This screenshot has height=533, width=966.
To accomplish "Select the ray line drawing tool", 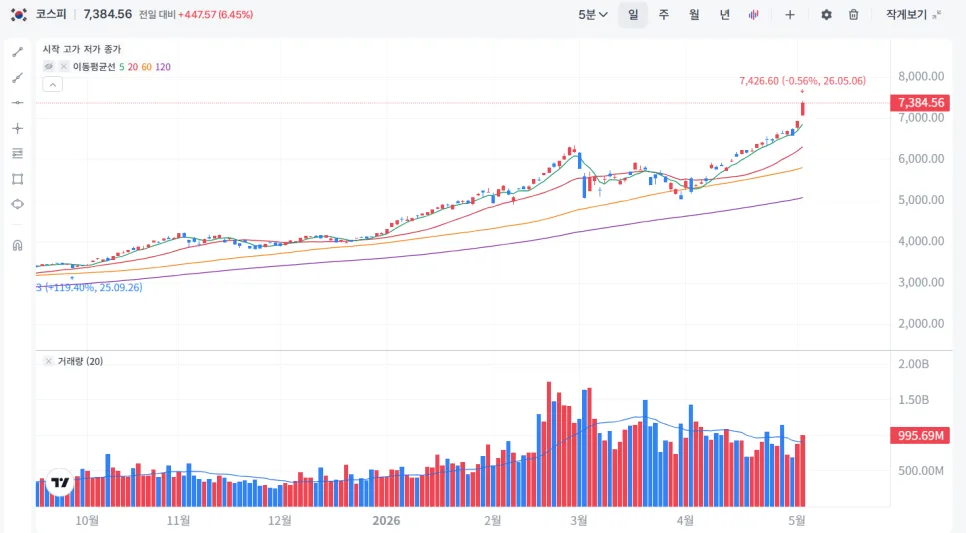I will pos(17,78).
